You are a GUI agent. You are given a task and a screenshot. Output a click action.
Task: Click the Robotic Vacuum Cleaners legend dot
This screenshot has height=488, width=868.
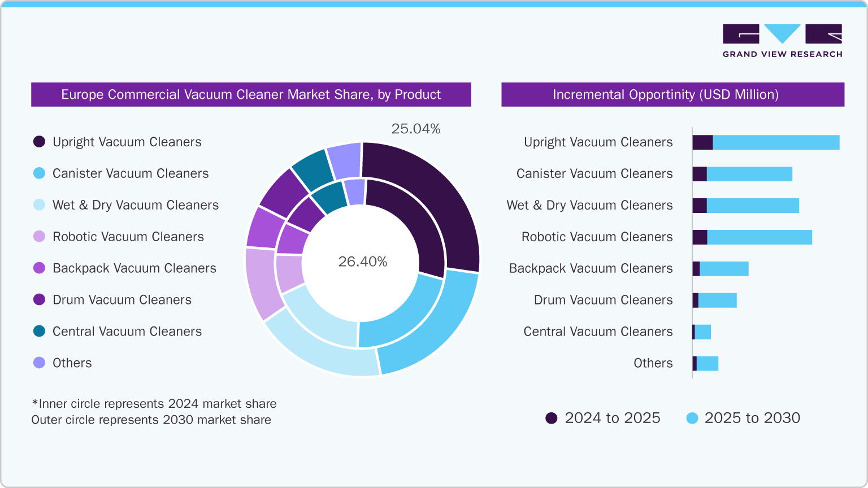[x=39, y=237]
